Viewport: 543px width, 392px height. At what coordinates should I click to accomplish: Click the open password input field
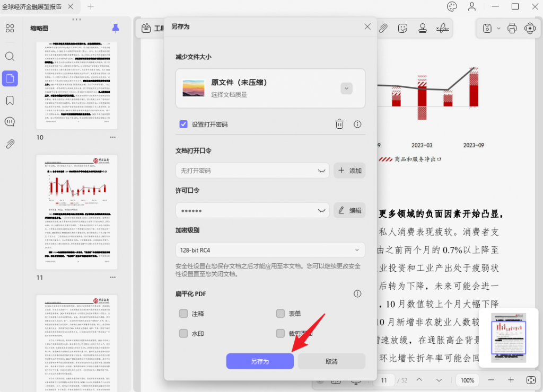pyautogui.click(x=252, y=171)
